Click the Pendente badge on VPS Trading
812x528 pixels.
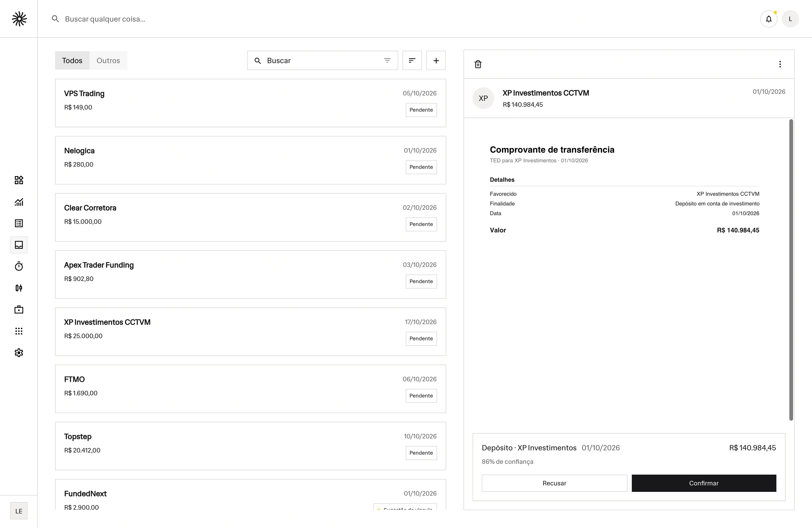coord(421,110)
